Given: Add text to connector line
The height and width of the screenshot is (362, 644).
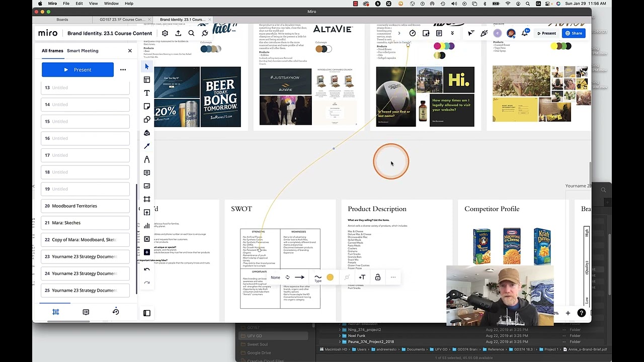Looking at the screenshot, I should pyautogui.click(x=362, y=277).
